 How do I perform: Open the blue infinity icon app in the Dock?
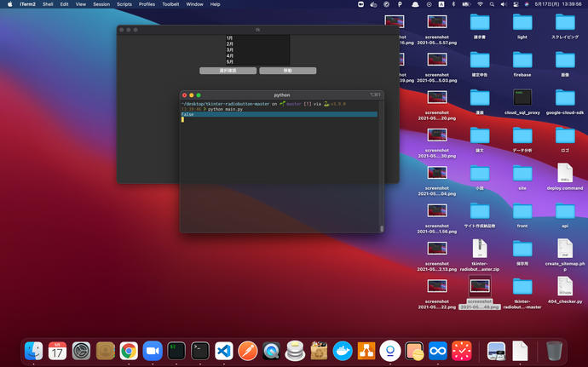click(438, 352)
